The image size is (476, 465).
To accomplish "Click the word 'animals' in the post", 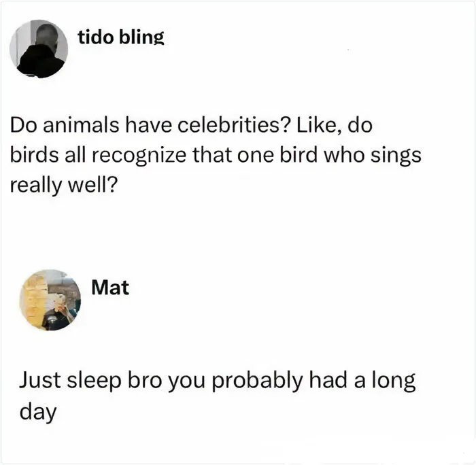I will (81, 125).
